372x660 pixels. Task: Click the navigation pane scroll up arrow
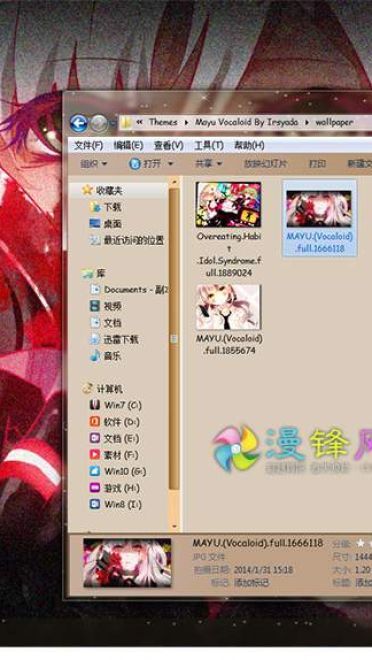(x=174, y=182)
